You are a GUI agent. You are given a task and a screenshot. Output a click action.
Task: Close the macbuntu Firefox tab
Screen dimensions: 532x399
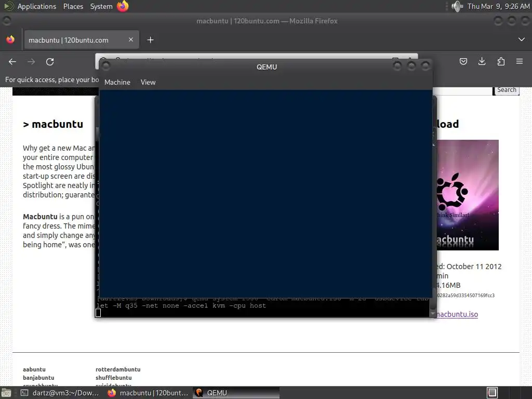tap(131, 39)
